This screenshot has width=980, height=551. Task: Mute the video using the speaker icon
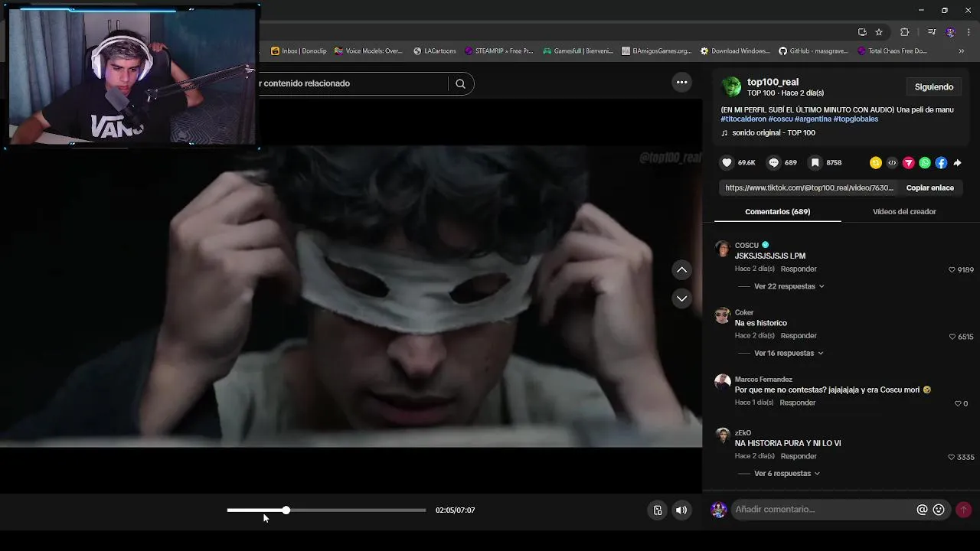coord(681,510)
